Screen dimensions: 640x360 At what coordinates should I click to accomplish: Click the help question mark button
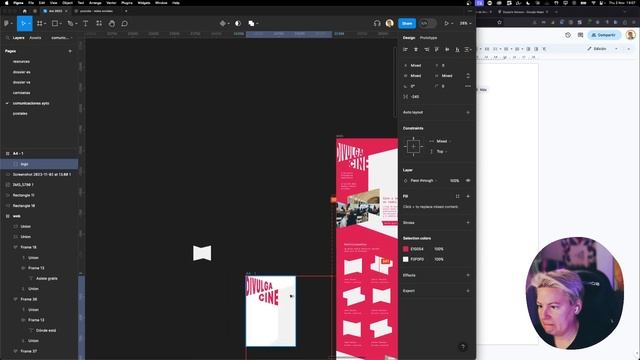click(462, 347)
